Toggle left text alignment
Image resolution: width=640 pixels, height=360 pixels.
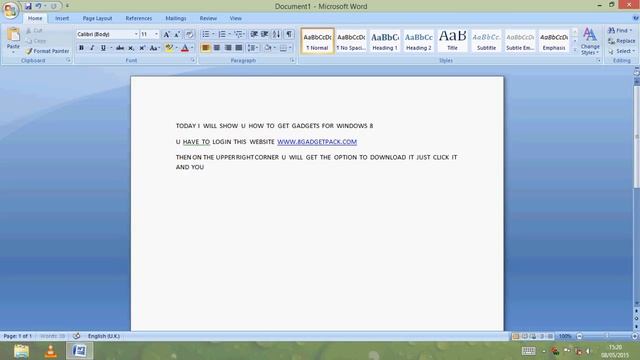point(206,48)
